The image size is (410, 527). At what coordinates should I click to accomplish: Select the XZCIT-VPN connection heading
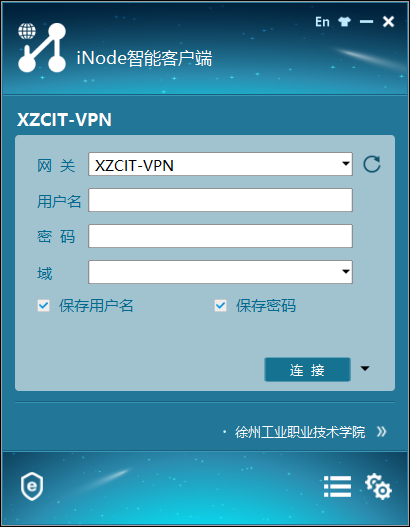coord(64,120)
